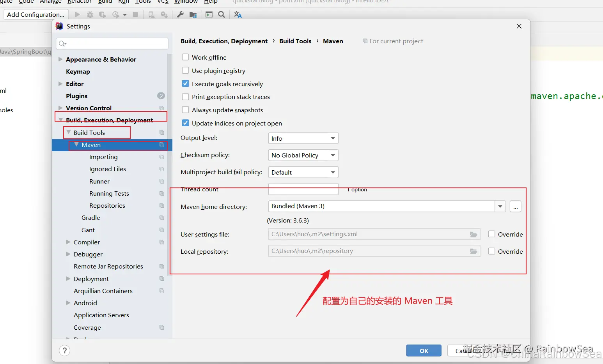The height and width of the screenshot is (364, 603).
Task: Open help with the question mark icon
Action: (65, 351)
